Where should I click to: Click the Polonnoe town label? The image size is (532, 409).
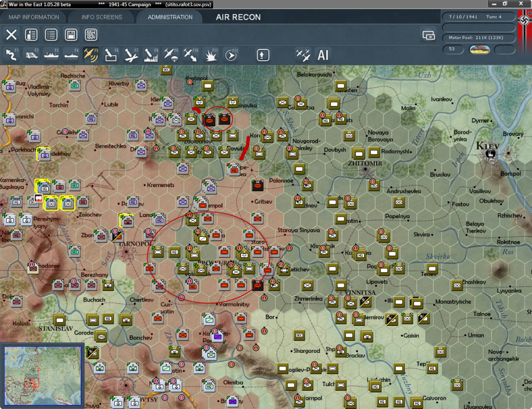[x=281, y=180]
